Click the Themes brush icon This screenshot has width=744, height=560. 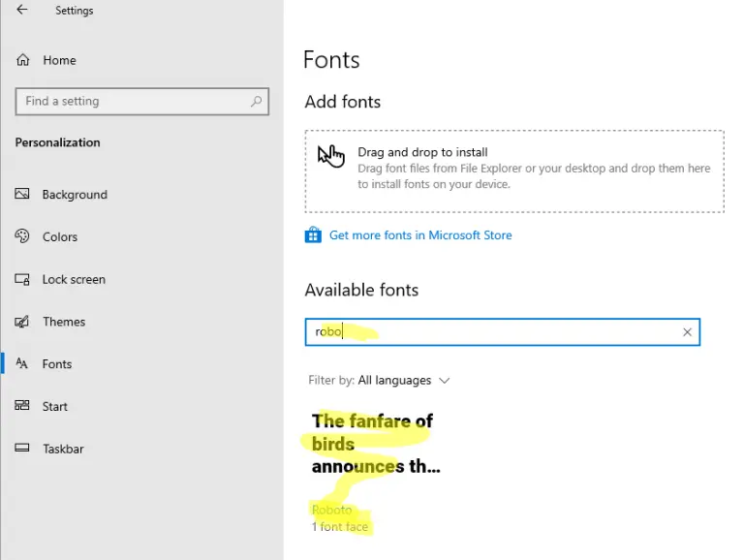22,322
